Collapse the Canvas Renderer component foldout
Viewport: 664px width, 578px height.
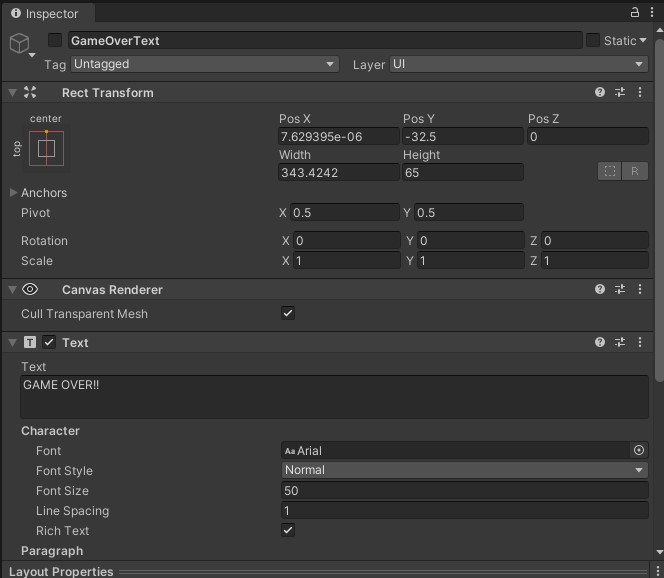tap(13, 289)
